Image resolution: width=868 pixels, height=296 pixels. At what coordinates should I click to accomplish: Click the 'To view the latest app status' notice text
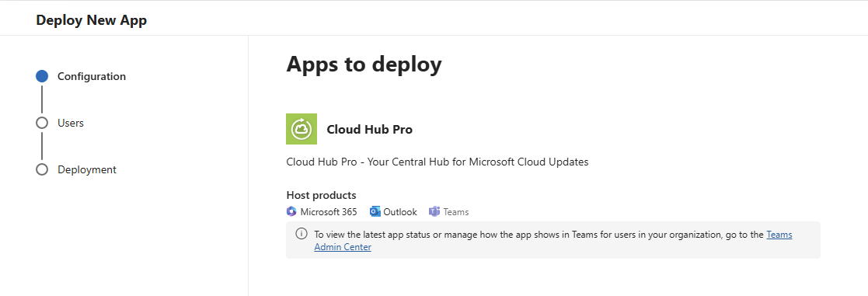[539, 235]
